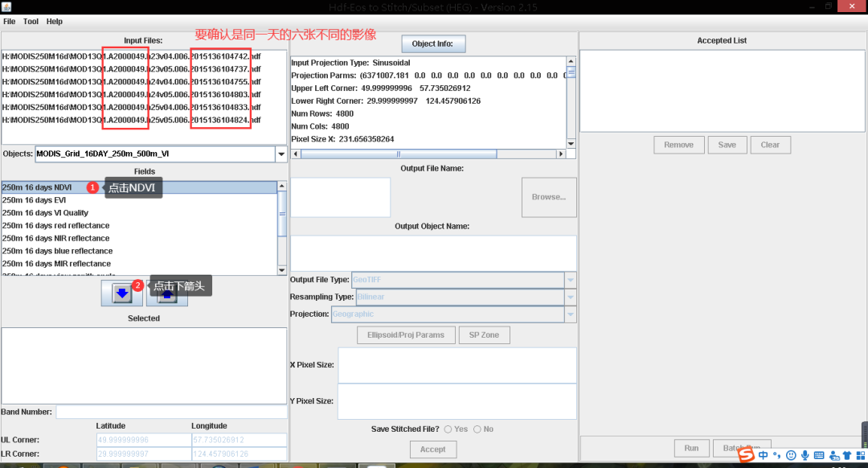Click LR Corner latitude field 29.999999997
The width and height of the screenshot is (868, 468).
click(144, 454)
